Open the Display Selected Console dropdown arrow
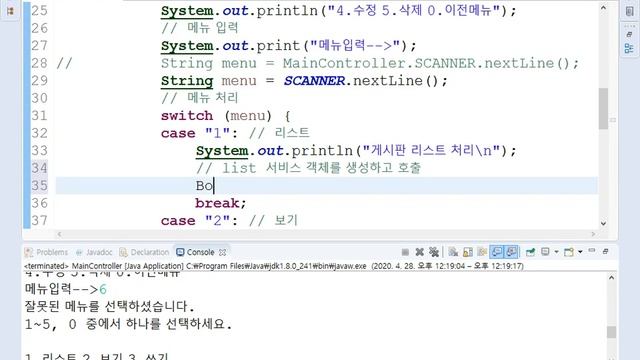 [x=556, y=252]
